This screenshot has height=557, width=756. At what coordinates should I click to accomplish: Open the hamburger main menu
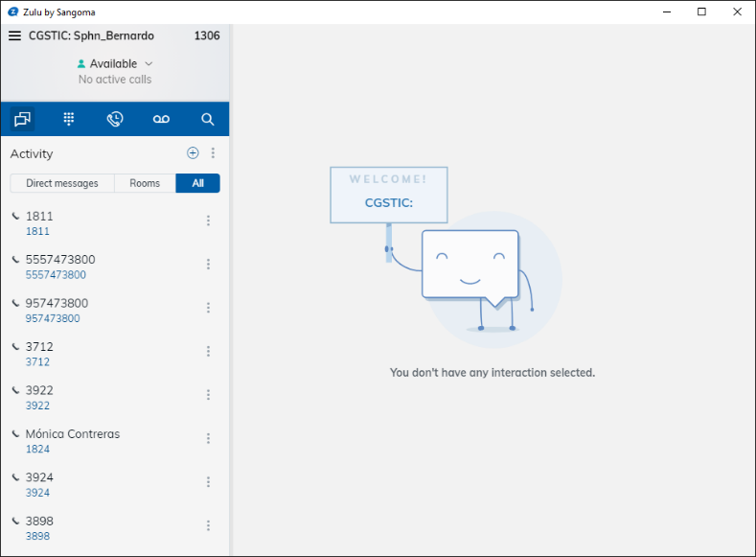14,35
